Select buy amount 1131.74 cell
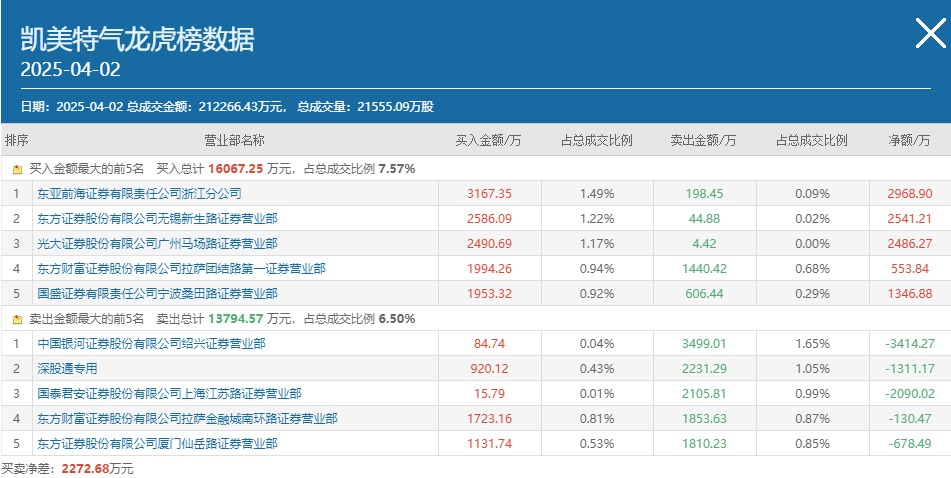The width and height of the screenshot is (951, 478). [489, 443]
